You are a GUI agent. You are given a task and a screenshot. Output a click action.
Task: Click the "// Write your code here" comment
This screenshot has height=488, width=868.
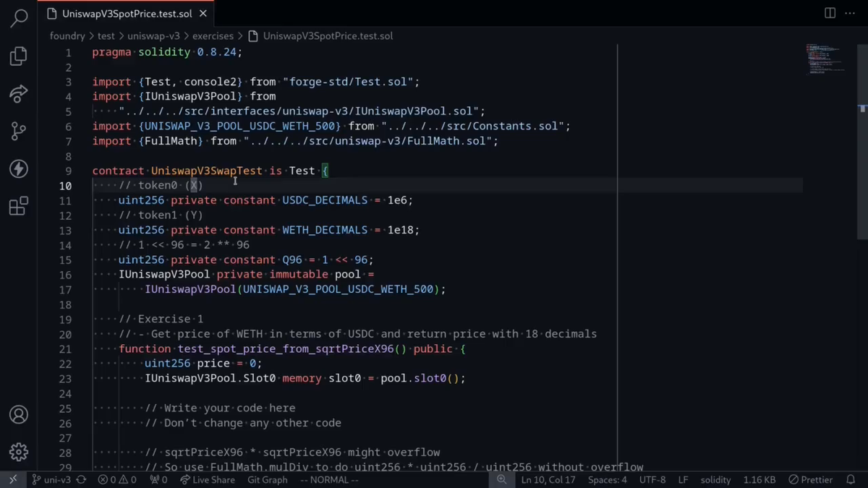(x=221, y=408)
